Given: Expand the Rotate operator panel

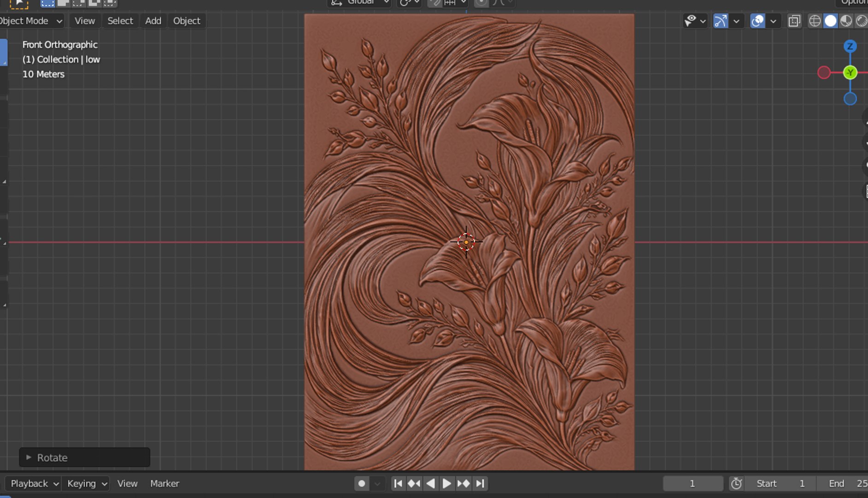Looking at the screenshot, I should [85, 457].
